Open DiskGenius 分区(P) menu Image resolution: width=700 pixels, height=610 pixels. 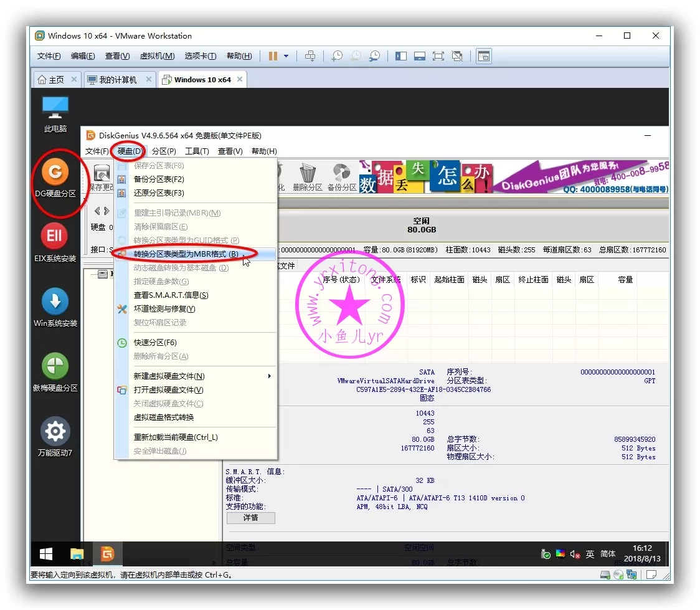(x=164, y=151)
